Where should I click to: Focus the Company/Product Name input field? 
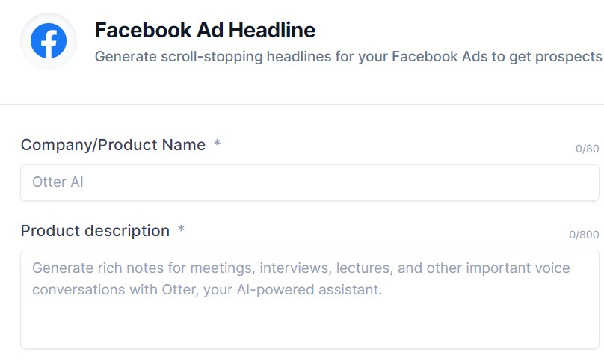click(309, 182)
